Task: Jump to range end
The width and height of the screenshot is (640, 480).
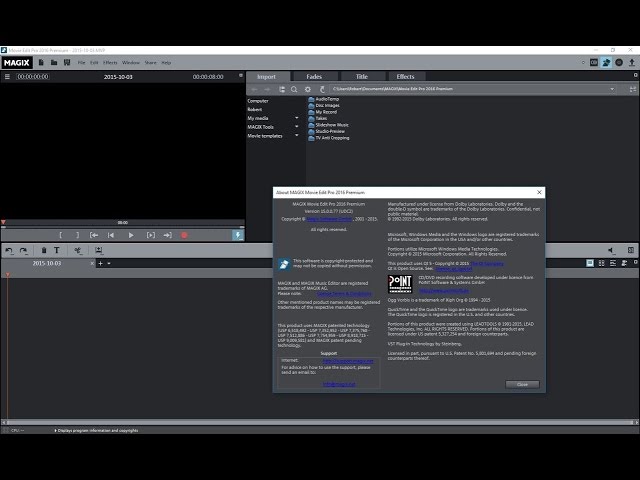Action: click(167, 235)
